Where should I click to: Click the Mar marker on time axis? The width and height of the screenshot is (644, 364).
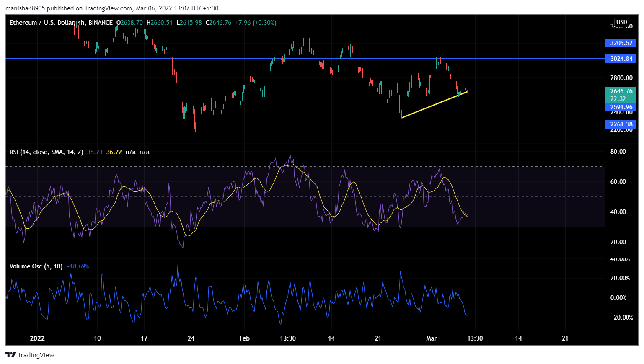point(431,338)
